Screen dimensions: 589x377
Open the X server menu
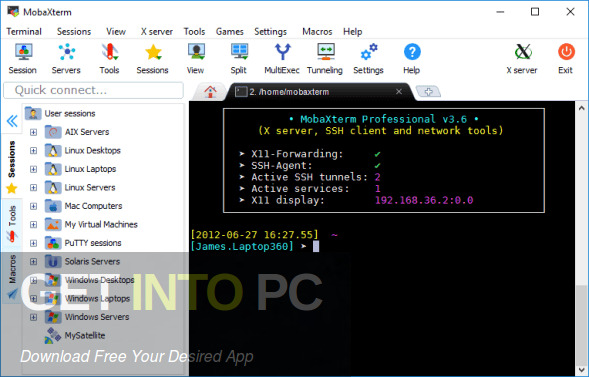(x=157, y=32)
